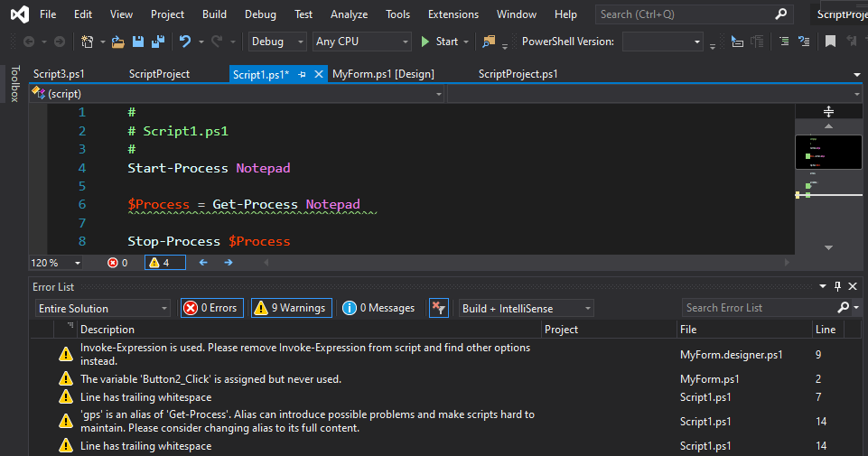This screenshot has width=868, height=456.
Task: Open the Extensions menu
Action: tap(453, 14)
